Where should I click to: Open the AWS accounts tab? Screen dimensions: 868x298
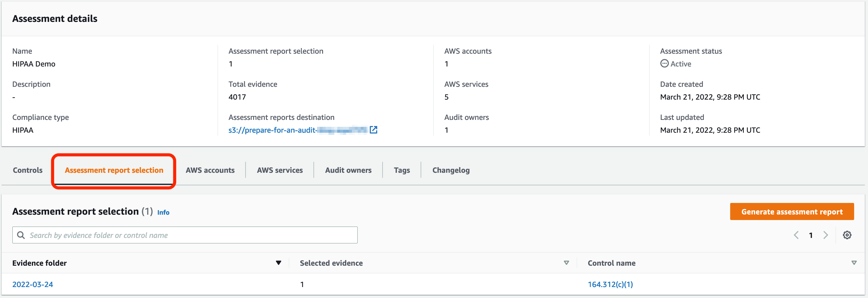[210, 170]
